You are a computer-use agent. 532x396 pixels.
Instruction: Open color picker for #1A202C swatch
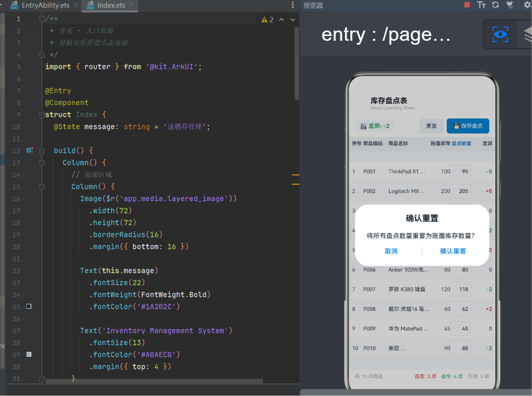tap(29, 307)
